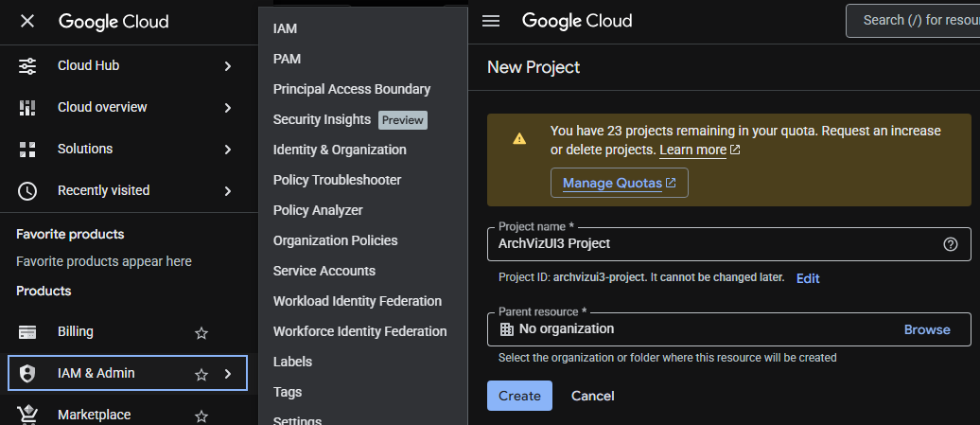Click the Cloud Hub sliders icon

coord(27,65)
